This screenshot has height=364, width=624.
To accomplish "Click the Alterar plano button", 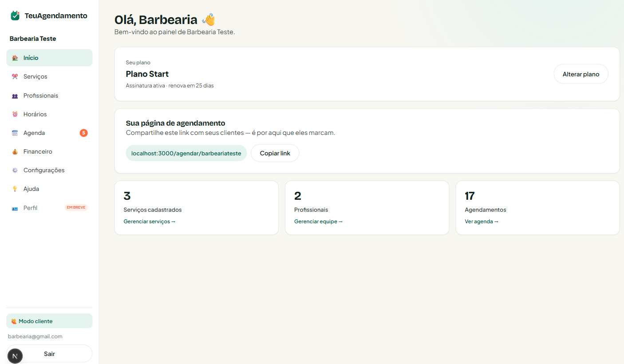I will (x=581, y=74).
